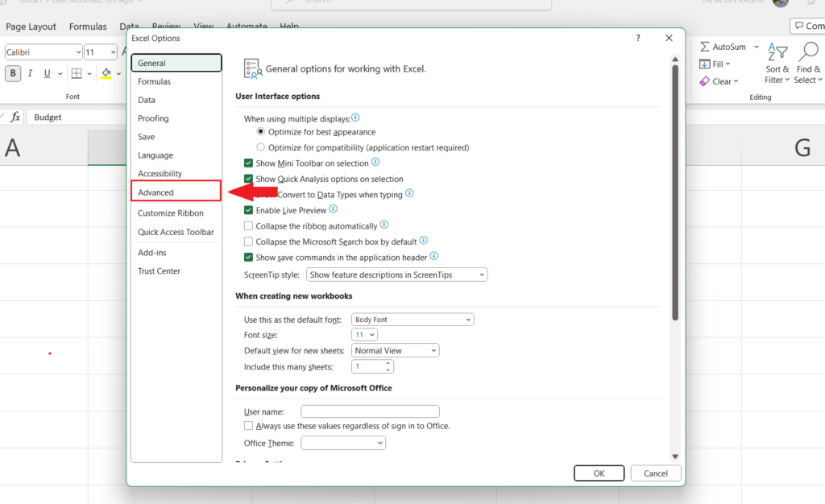The width and height of the screenshot is (825, 504).
Task: Switch to the Formulas ribbon tab
Action: coord(88,26)
